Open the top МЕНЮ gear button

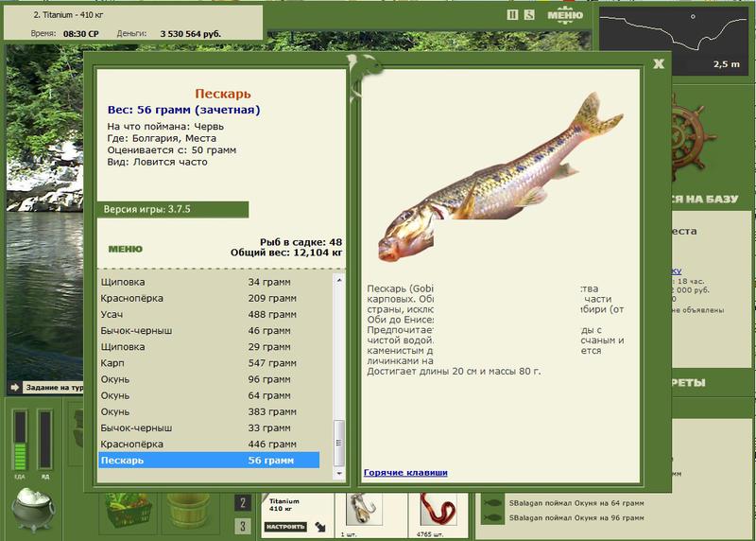click(564, 15)
